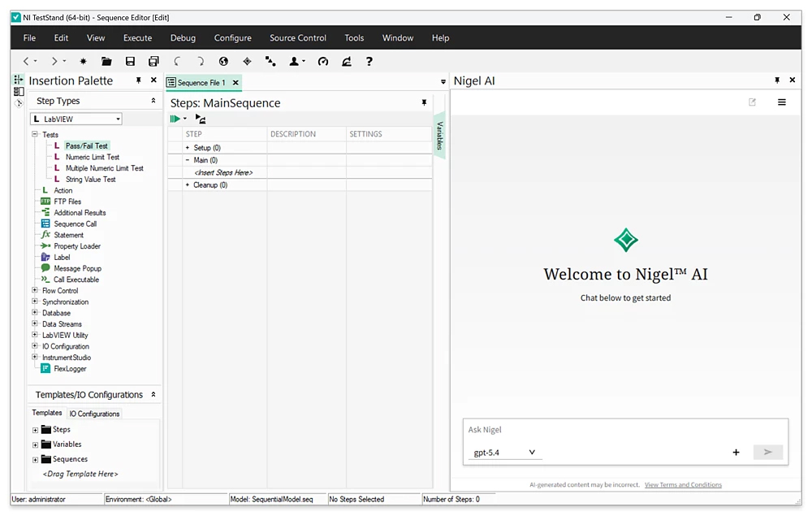Image resolution: width=812 pixels, height=516 pixels.
Task: Pin the Insertion Palette pane
Action: click(138, 80)
